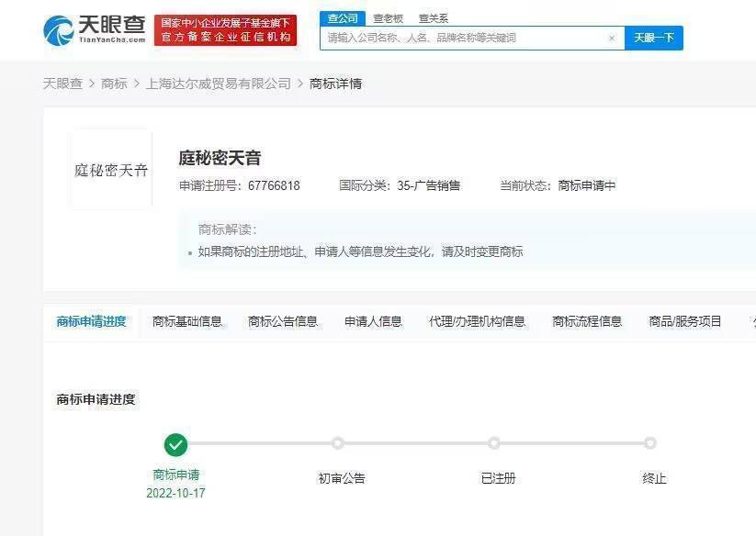Viewport: 756px width, 536px height.
Task: Select the 查关系 search tab
Action: 433,18
